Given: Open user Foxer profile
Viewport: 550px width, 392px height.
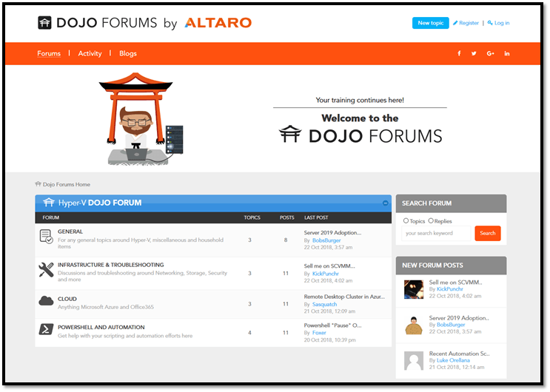Looking at the screenshot, I should coord(319,333).
